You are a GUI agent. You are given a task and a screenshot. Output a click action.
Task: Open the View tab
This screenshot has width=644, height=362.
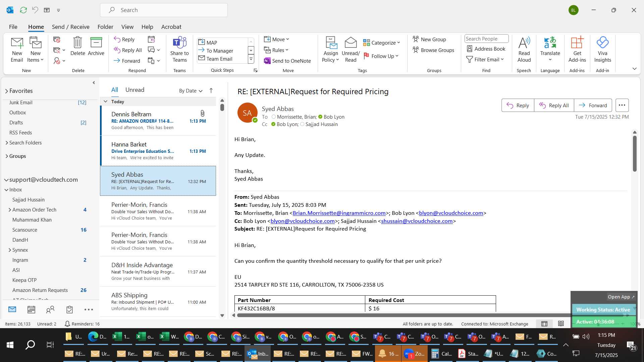pos(127,27)
